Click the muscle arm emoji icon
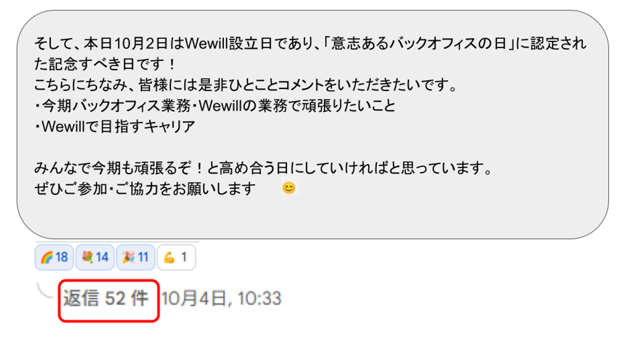Viewport: 644px width, 362px height. click(169, 257)
